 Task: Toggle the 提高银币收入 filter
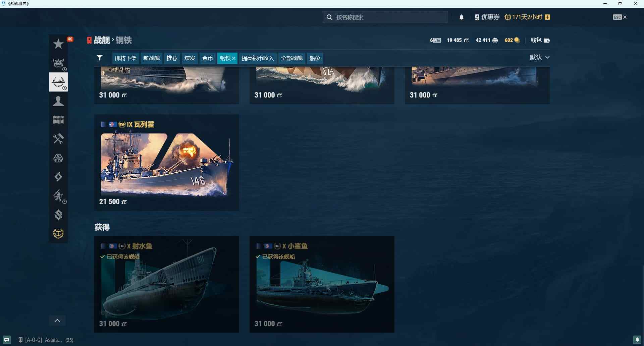[x=258, y=58]
